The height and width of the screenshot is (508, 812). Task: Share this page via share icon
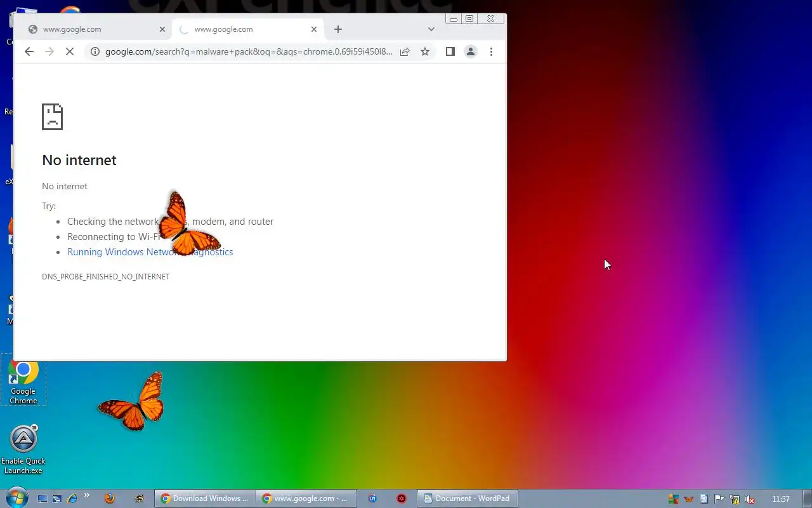pyautogui.click(x=405, y=52)
